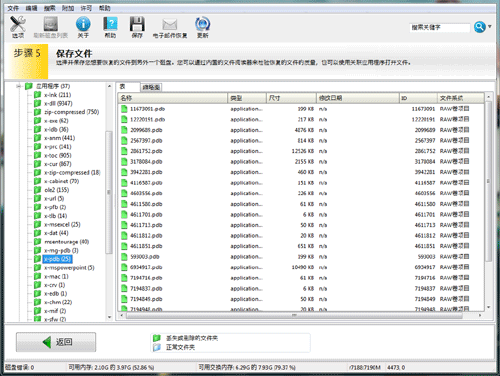This screenshot has width=500, height=376.
Task: Select the x-toc (905) tree item
Action: (x=57, y=155)
